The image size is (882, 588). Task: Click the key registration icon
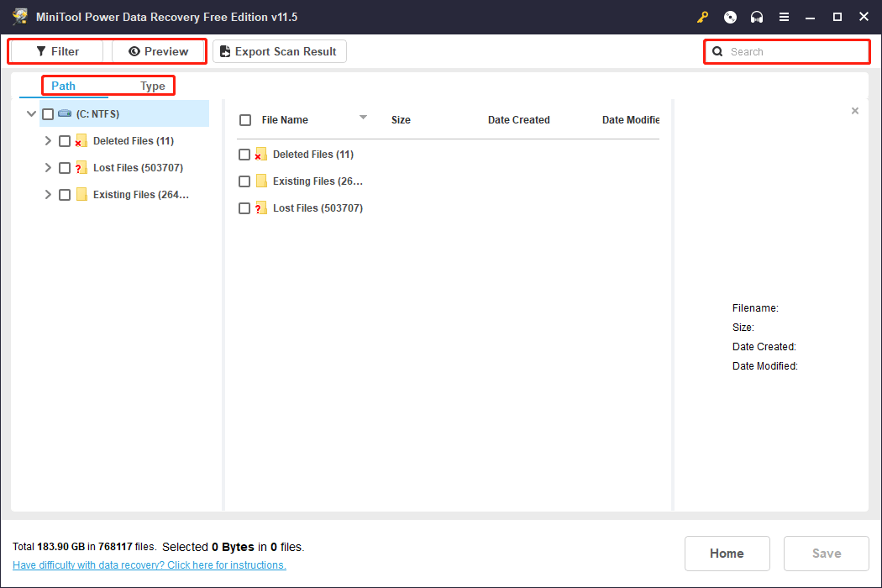pos(702,17)
